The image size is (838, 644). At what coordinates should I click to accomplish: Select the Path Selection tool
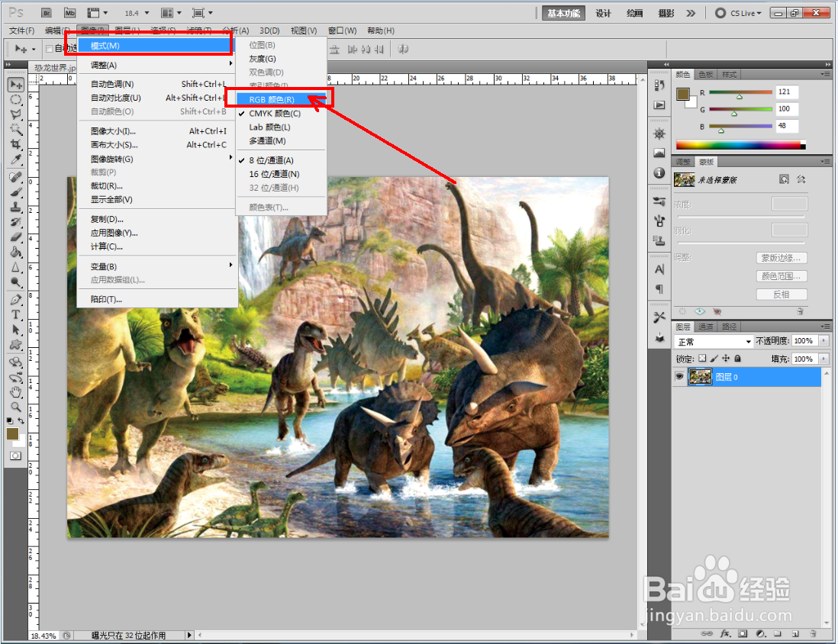(16, 330)
